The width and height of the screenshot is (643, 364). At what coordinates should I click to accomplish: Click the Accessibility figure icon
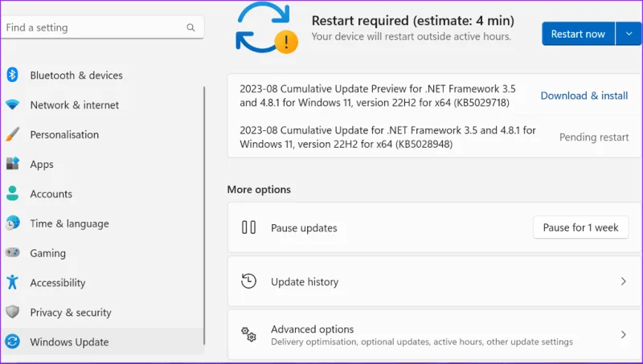click(12, 282)
